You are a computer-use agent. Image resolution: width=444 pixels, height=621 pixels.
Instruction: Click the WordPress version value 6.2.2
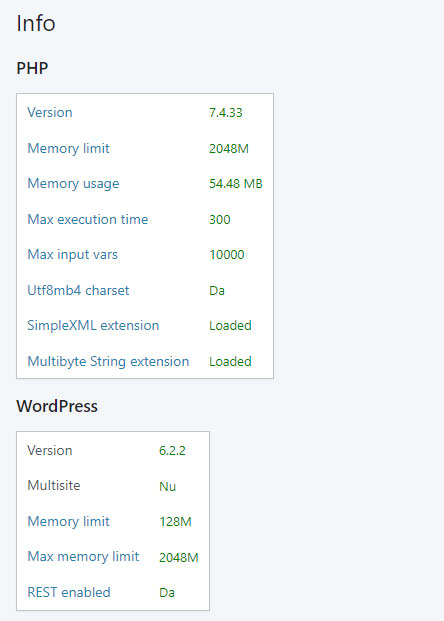(x=172, y=451)
